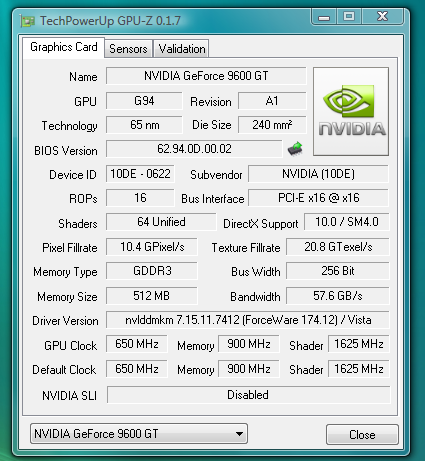The image size is (425, 461).
Task: Click the 'Subvendor' label
Action: point(216,175)
